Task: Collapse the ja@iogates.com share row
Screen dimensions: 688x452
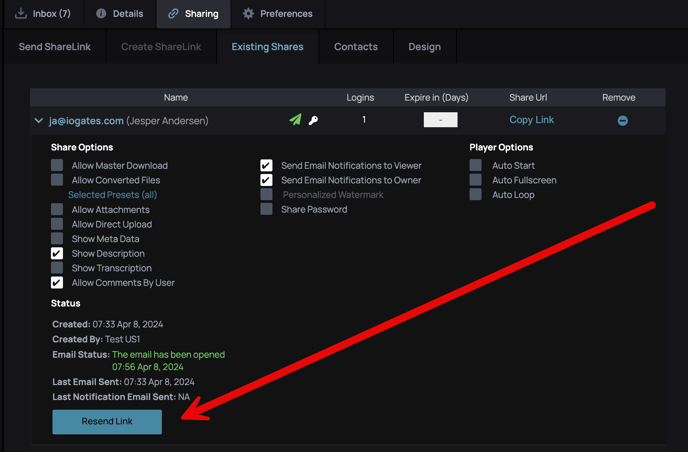Action: tap(39, 121)
